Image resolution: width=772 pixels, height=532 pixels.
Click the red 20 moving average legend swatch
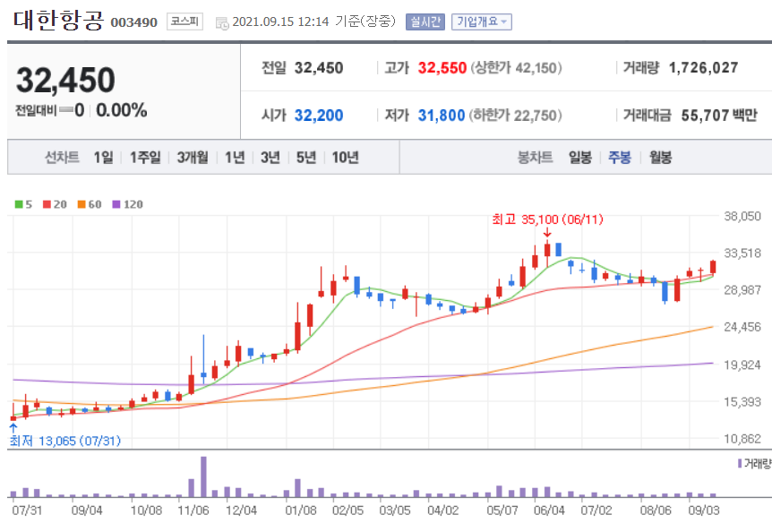point(47,204)
